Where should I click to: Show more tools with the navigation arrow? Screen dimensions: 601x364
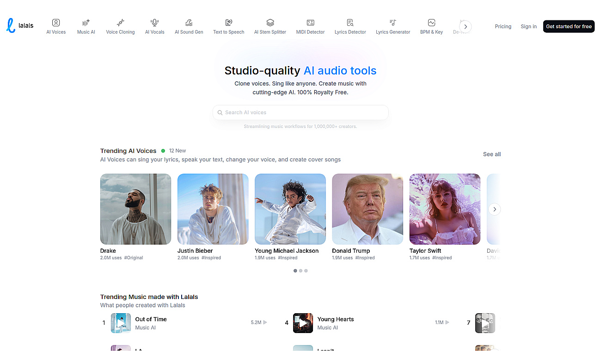click(x=466, y=27)
